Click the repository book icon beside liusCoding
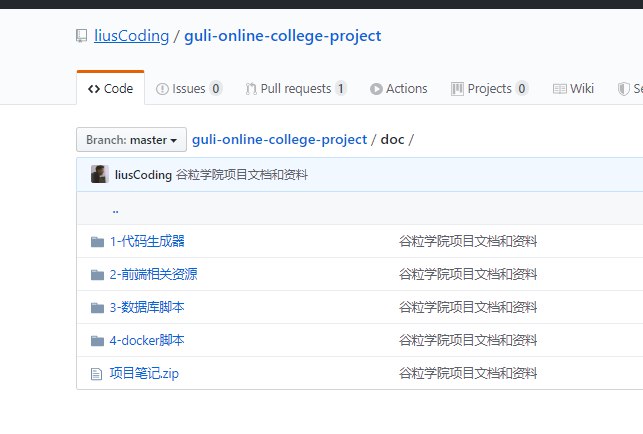 [82, 36]
